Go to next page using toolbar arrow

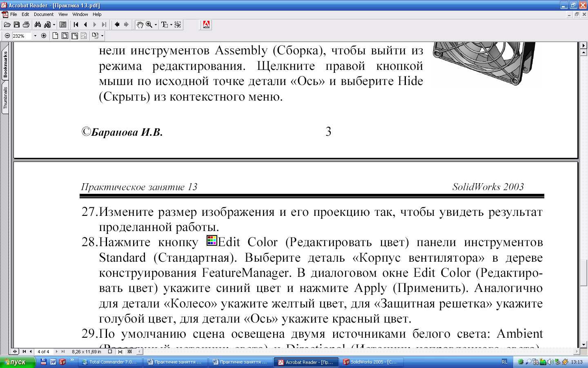click(95, 25)
